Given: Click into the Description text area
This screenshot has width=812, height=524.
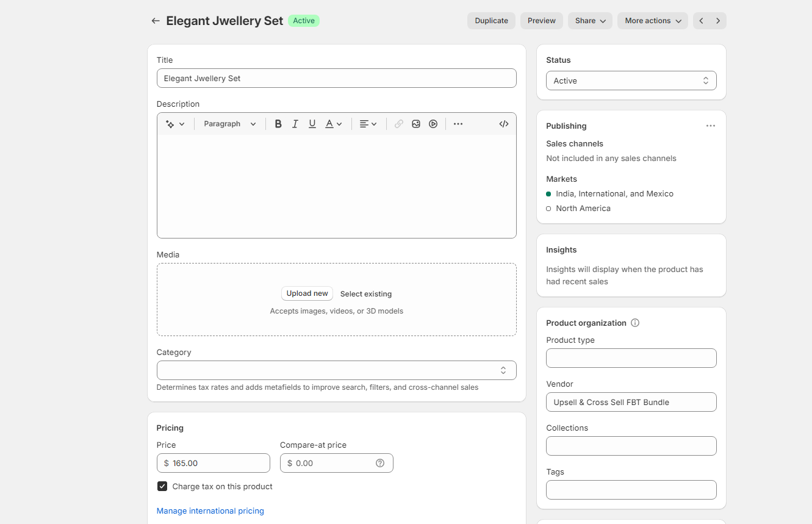Looking at the screenshot, I should coord(337,186).
